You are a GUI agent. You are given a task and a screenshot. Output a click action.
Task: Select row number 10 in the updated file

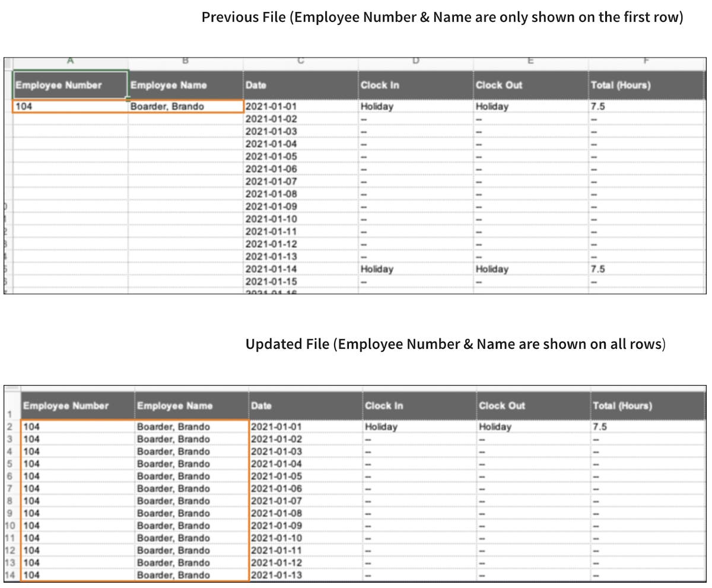[x=10, y=526]
